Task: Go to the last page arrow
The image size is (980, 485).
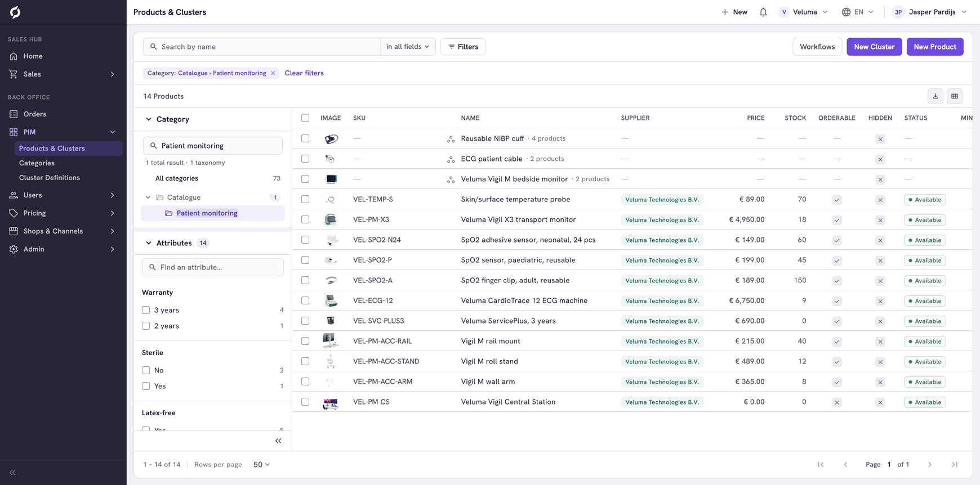Action: coord(955,465)
